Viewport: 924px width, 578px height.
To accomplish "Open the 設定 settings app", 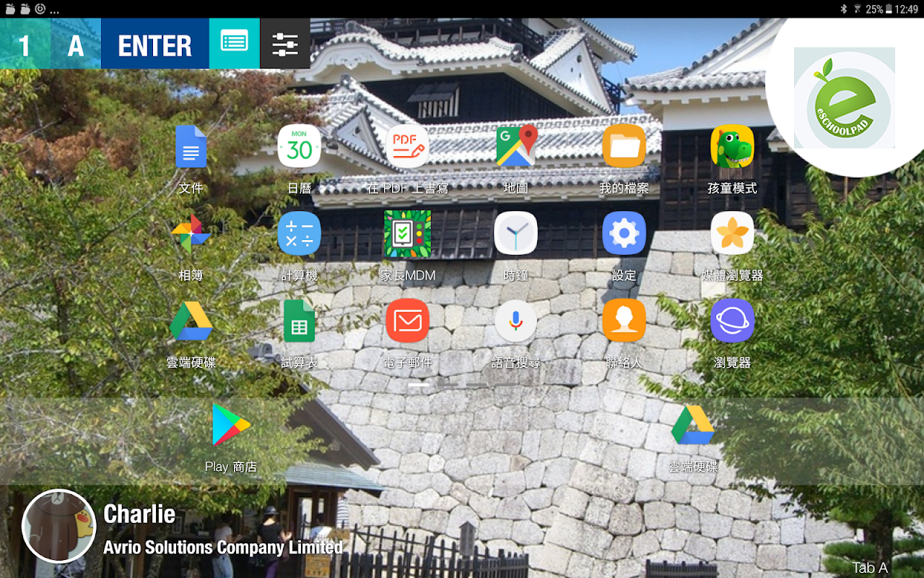I will (624, 233).
